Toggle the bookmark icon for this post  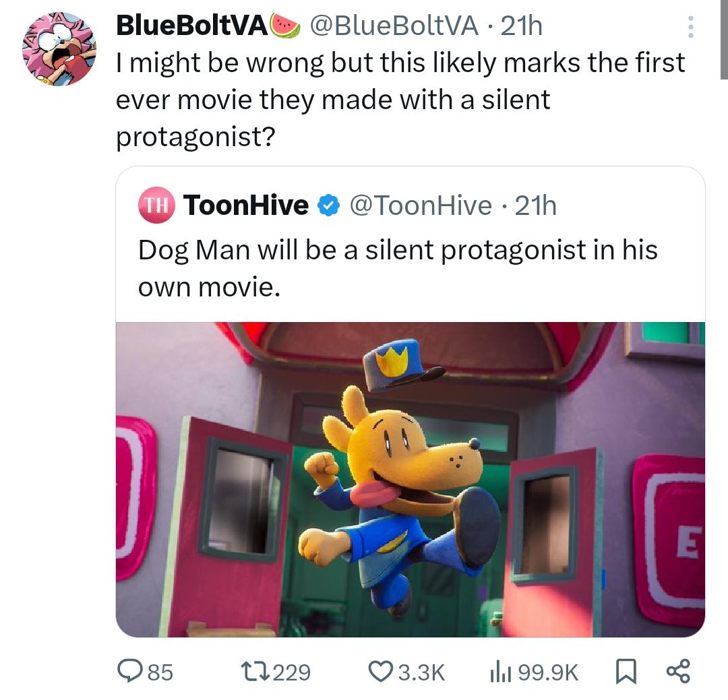point(626,672)
